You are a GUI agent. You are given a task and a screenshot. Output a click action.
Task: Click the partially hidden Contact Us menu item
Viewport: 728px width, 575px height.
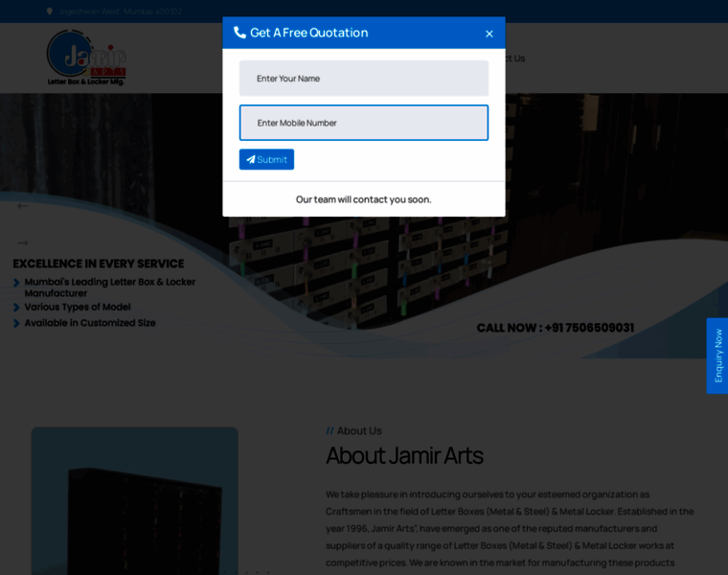(x=515, y=58)
